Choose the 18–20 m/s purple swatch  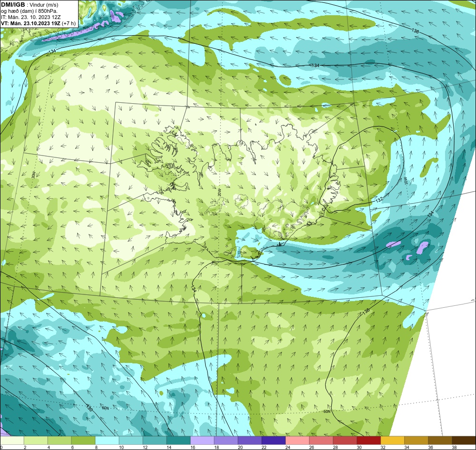(226, 440)
